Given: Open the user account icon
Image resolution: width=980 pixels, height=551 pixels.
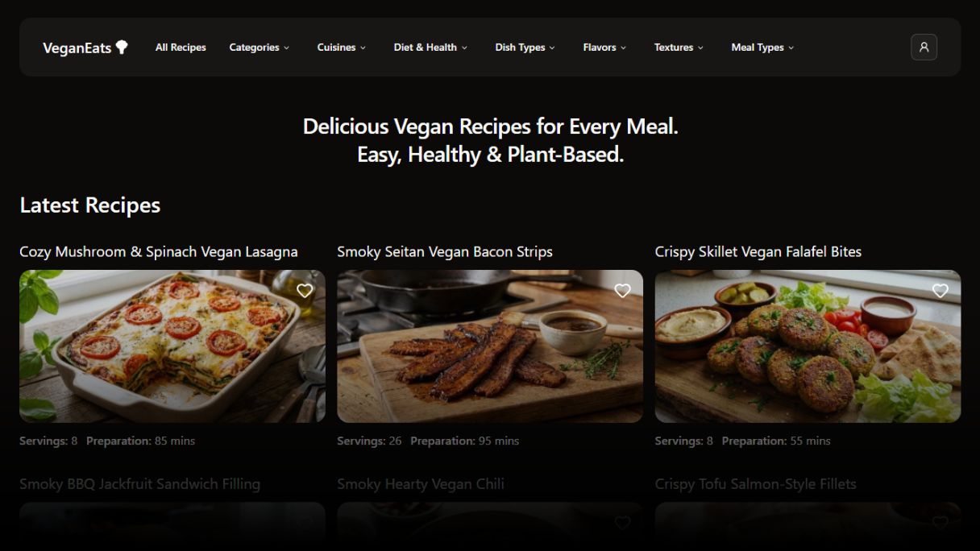Looking at the screenshot, I should click(924, 48).
